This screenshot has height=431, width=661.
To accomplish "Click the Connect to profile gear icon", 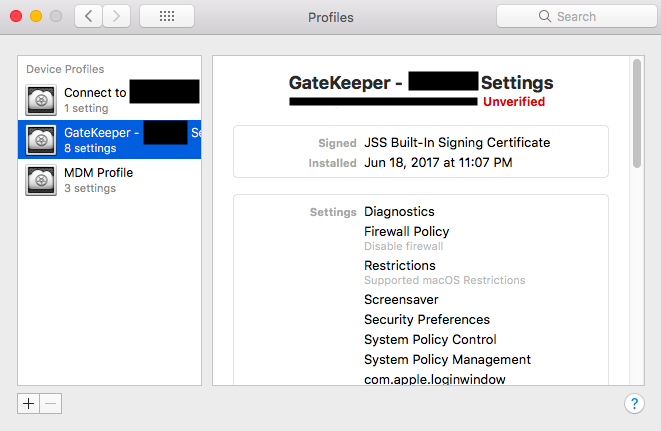I will (x=41, y=99).
